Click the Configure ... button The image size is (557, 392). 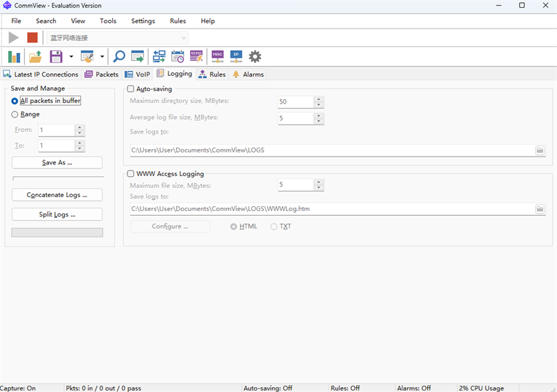(x=170, y=226)
